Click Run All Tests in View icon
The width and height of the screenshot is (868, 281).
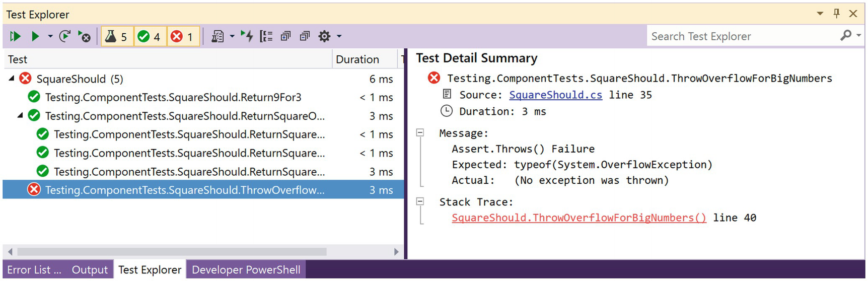tap(15, 36)
